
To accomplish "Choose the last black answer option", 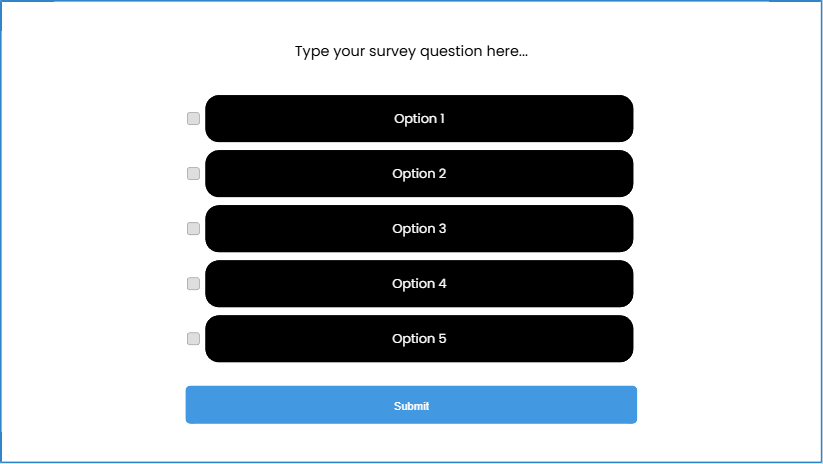I will [419, 339].
